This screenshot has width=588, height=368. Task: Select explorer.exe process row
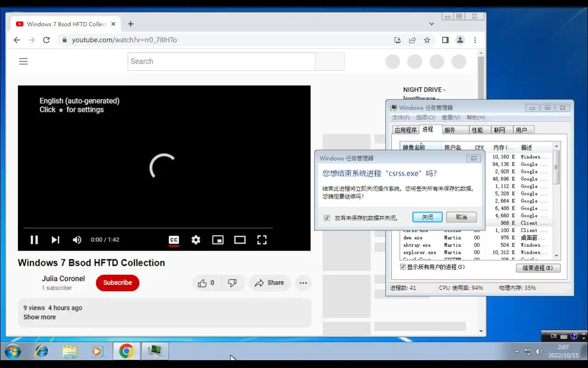pos(476,253)
